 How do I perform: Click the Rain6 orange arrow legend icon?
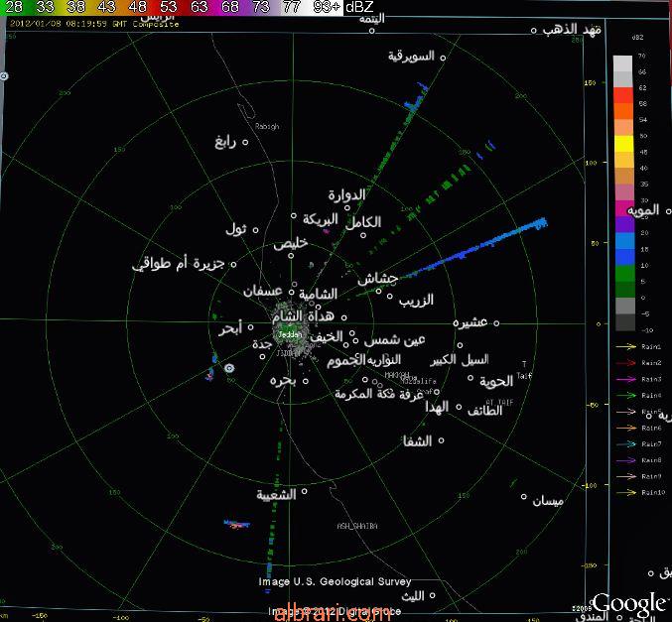(x=625, y=428)
